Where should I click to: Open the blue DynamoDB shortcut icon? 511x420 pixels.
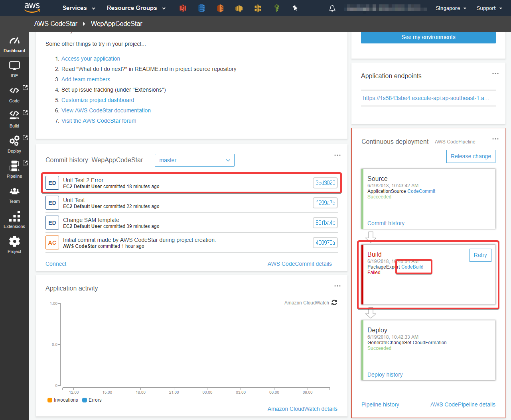pos(201,8)
